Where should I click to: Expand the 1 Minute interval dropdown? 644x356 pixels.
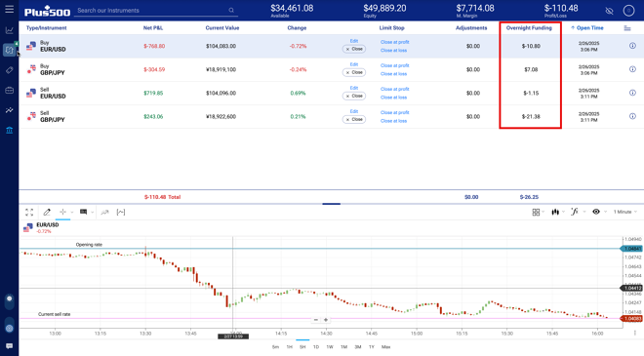625,212
